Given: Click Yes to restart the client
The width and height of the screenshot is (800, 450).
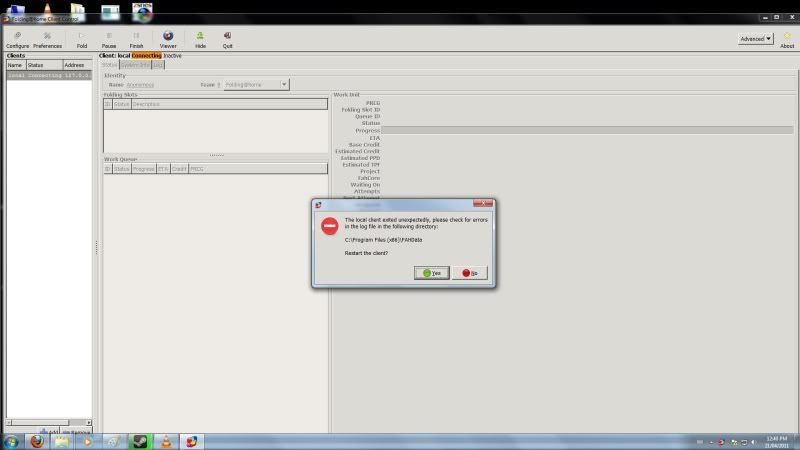Looking at the screenshot, I should pyautogui.click(x=432, y=273).
